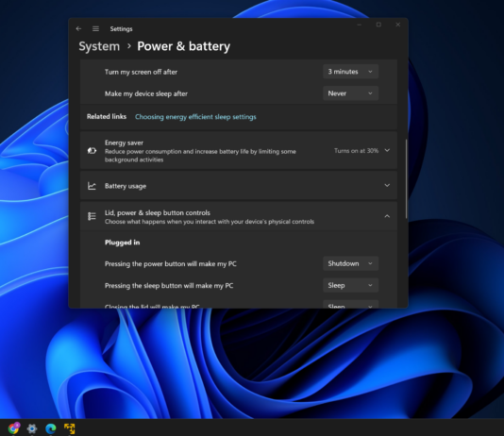Image resolution: width=504 pixels, height=436 pixels.
Task: Click the 'Plugged in' heading
Action: click(122, 243)
